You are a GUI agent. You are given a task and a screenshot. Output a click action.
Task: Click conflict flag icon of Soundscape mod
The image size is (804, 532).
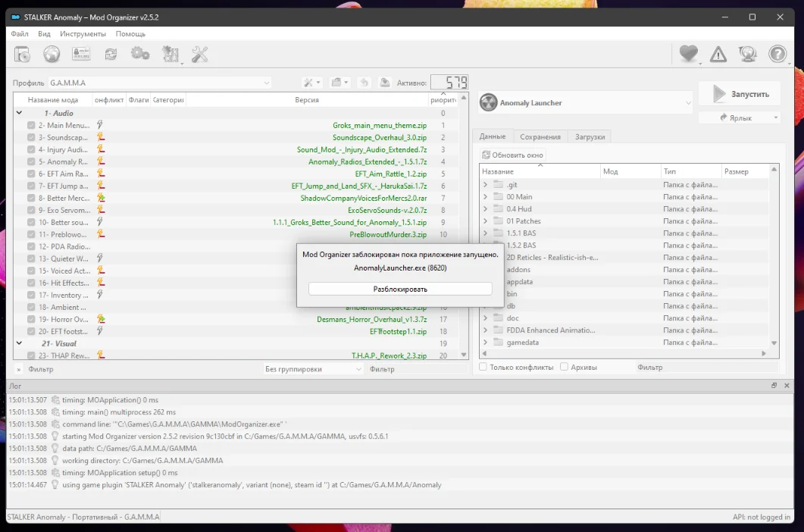101,137
